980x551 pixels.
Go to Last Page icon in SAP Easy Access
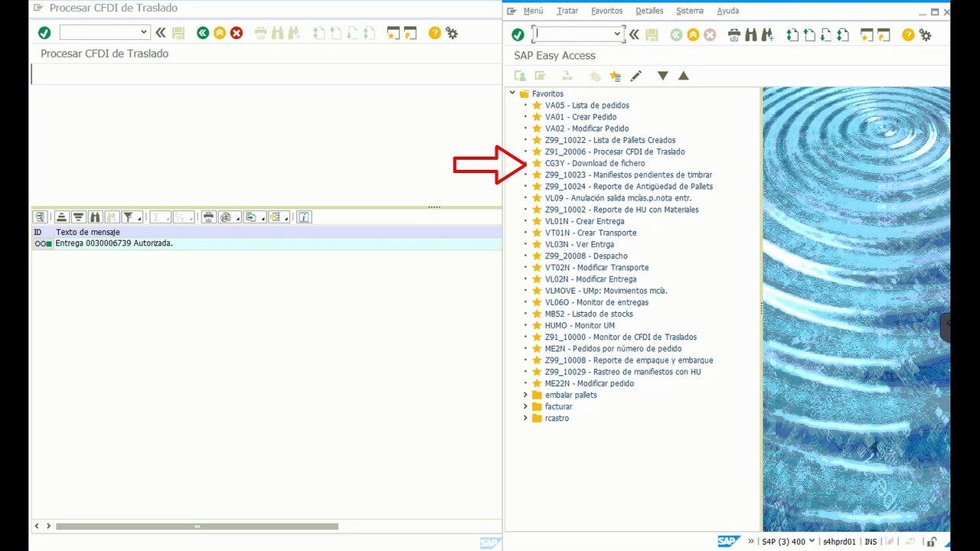point(843,34)
